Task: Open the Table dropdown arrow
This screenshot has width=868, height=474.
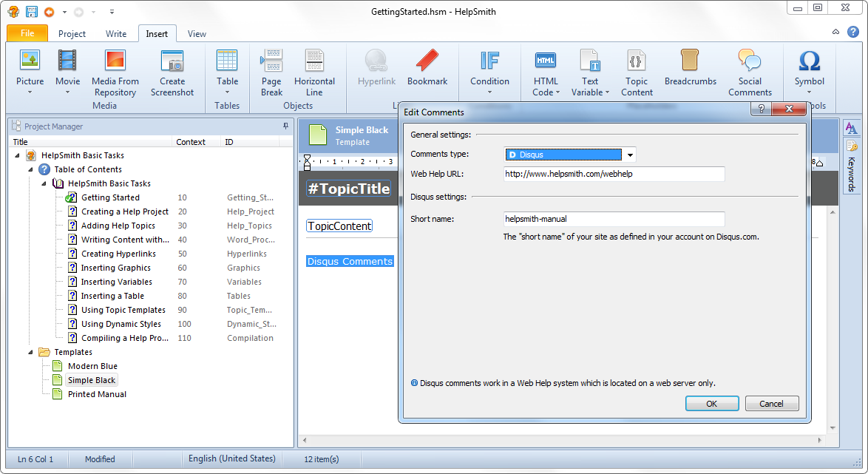Action: (227, 93)
